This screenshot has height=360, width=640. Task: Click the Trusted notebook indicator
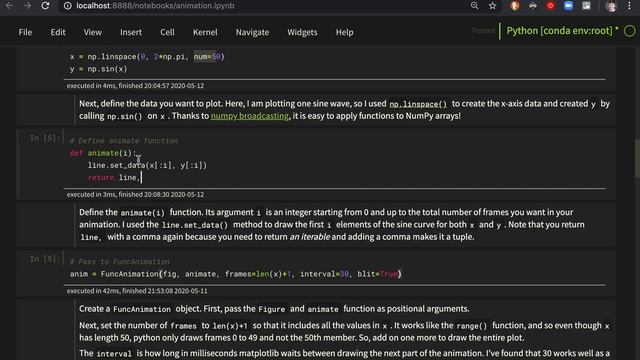[483, 31]
